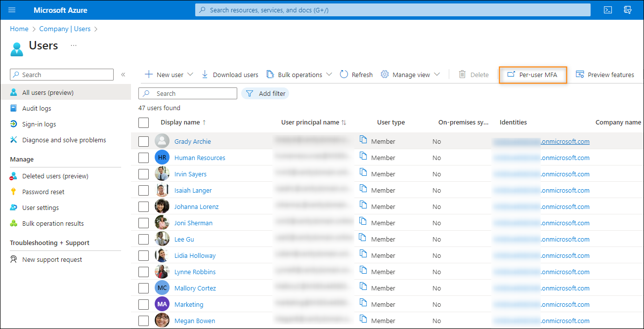Screen dimensions: 644x329
Task: Click the Identities column header
Action: tap(513, 123)
